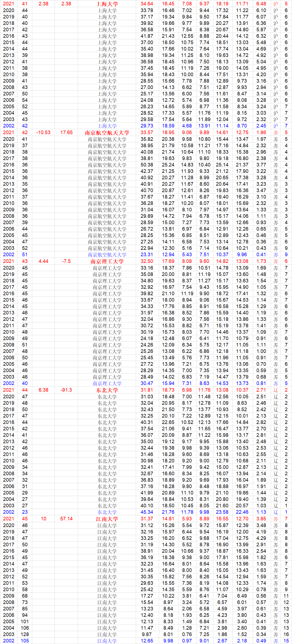
Task: Click the blue 南京航空航天大学 2002 name
Action: 107,255
